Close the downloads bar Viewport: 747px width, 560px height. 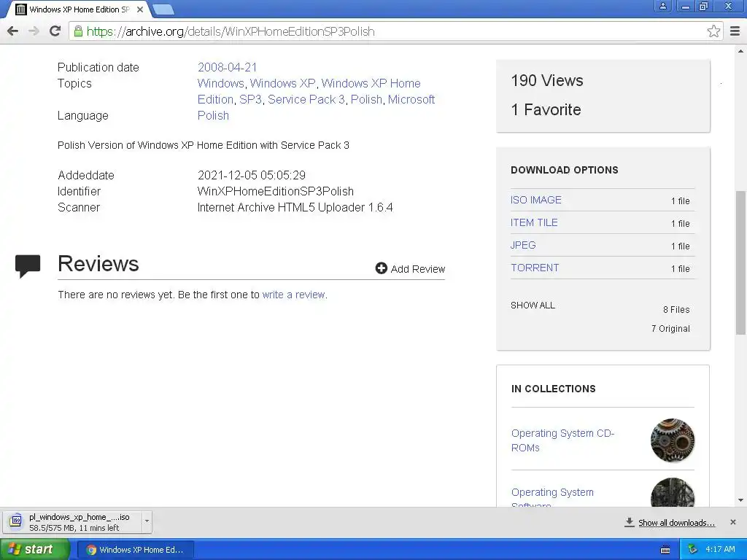[x=732, y=522]
